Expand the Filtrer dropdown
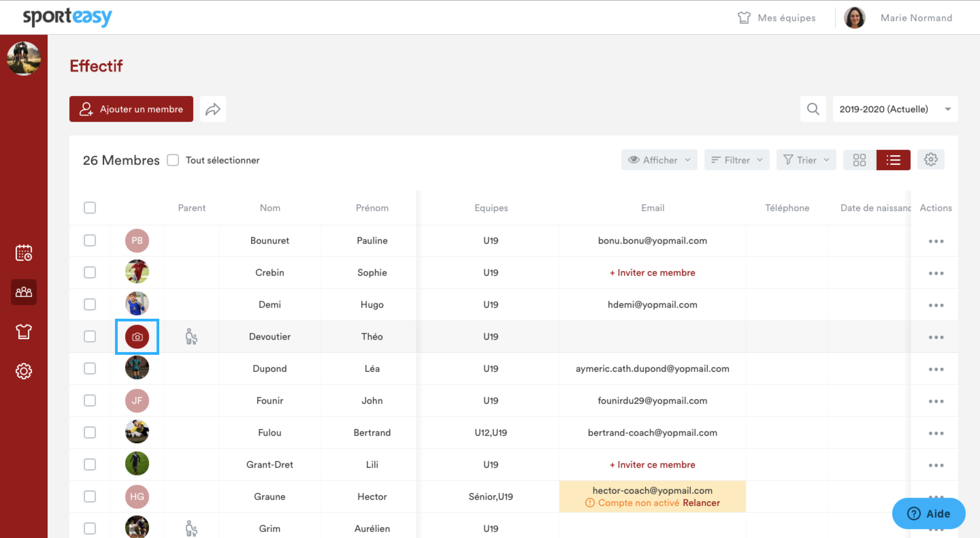The width and height of the screenshot is (980, 538). (x=736, y=160)
